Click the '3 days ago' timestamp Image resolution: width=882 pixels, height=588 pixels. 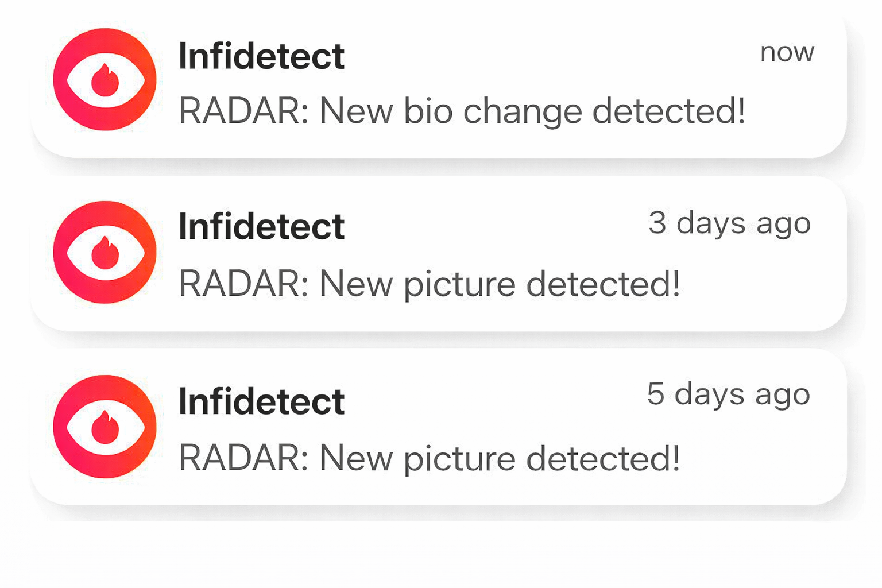729,223
